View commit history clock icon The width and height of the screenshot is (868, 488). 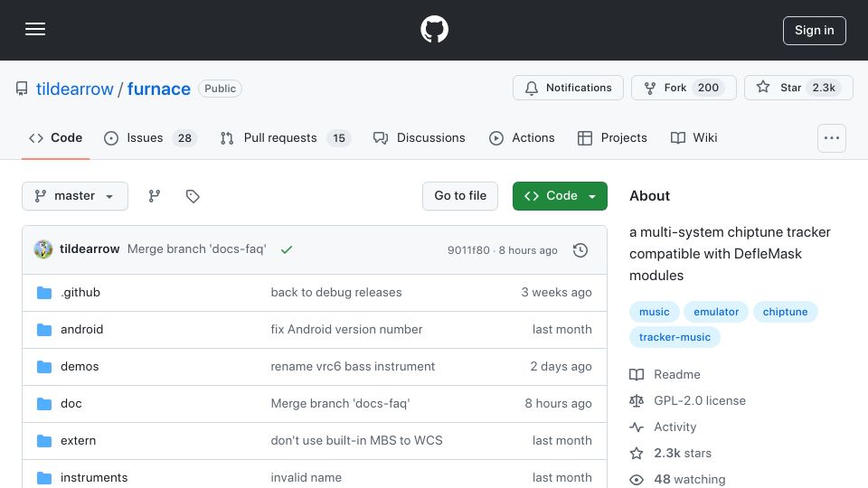tap(580, 250)
